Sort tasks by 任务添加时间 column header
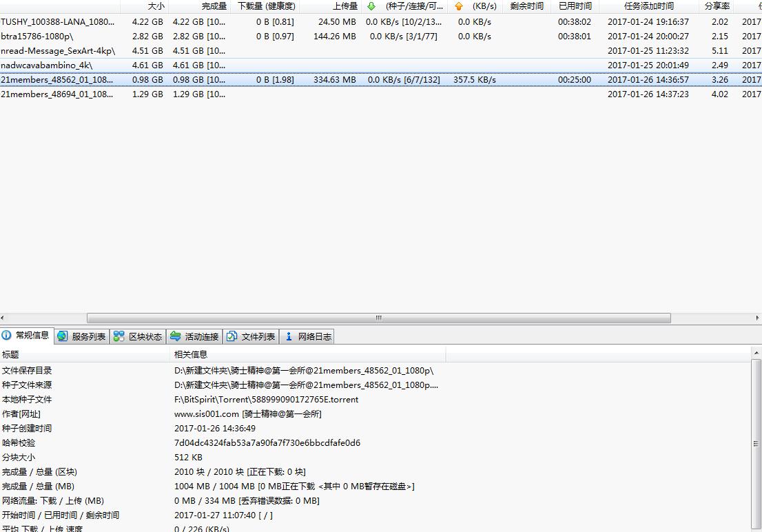The width and height of the screenshot is (762, 532). pos(648,6)
